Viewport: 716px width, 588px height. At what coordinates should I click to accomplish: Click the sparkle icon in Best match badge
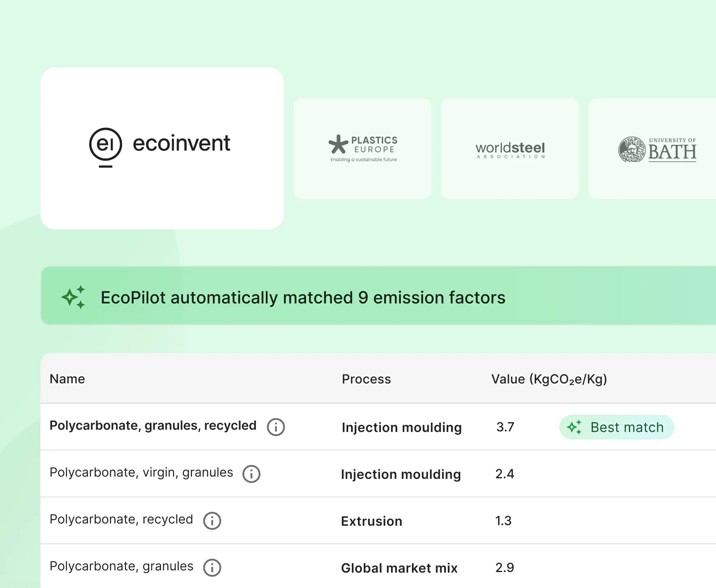[x=574, y=427]
